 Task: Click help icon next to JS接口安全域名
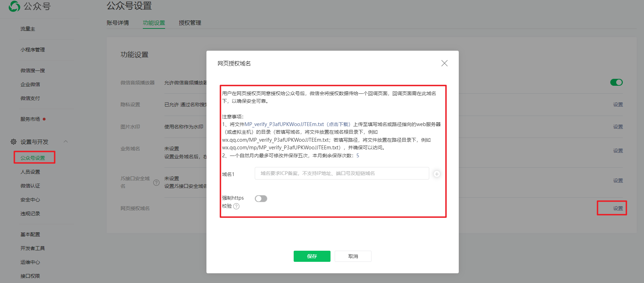(x=156, y=183)
